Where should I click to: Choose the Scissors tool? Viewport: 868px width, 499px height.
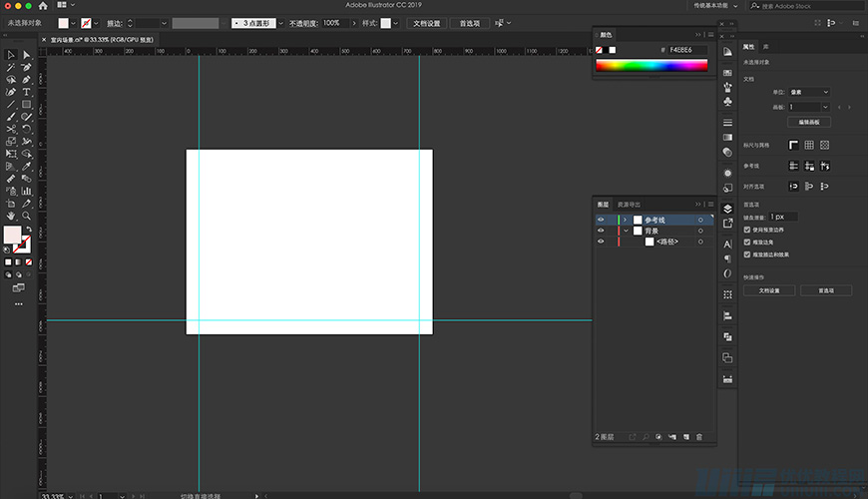click(11, 129)
